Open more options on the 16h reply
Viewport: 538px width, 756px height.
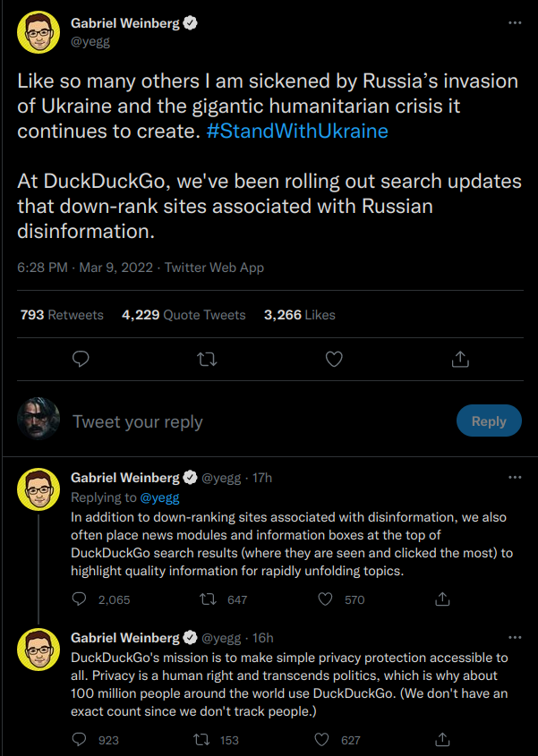coord(514,638)
